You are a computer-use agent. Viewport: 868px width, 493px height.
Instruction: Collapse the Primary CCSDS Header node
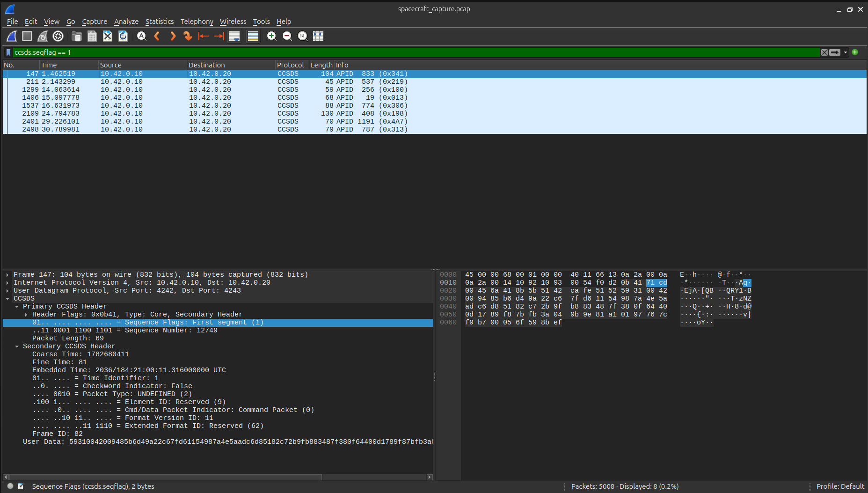(x=17, y=307)
